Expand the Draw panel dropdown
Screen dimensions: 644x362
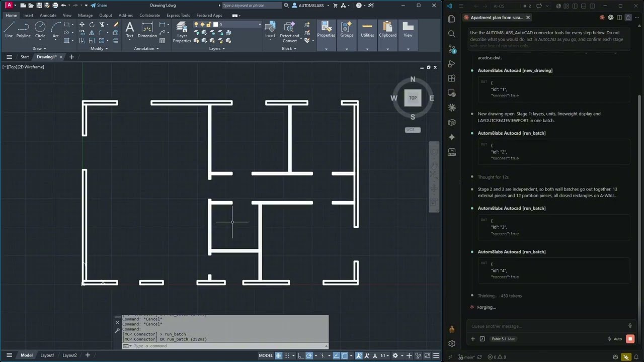39,49
